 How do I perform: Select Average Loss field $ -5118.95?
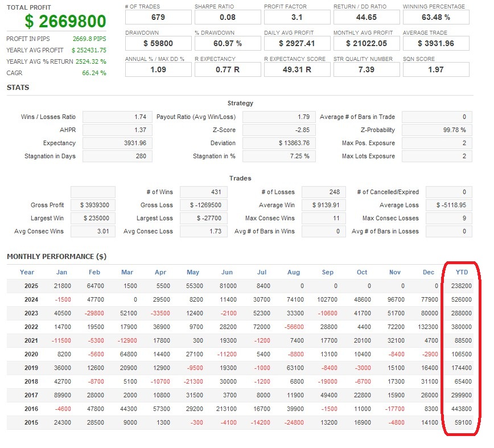coord(449,205)
